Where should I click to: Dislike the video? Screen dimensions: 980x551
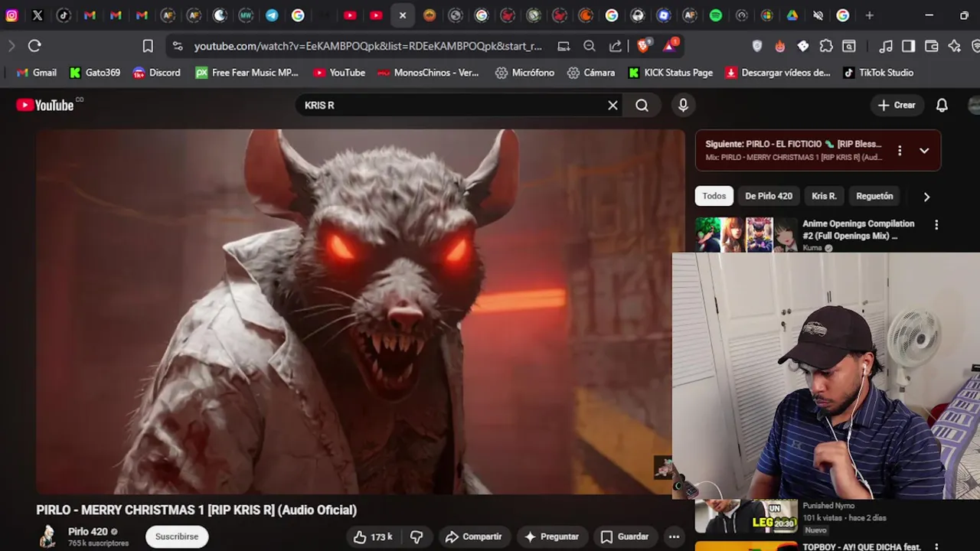[416, 536]
